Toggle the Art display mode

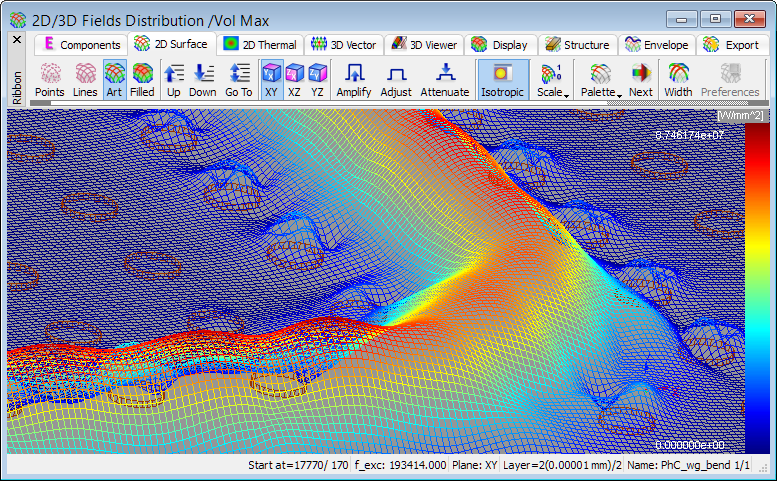pos(114,80)
